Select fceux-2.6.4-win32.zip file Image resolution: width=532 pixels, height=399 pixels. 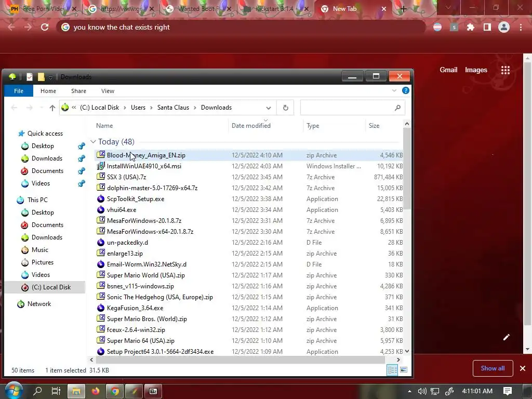136,329
